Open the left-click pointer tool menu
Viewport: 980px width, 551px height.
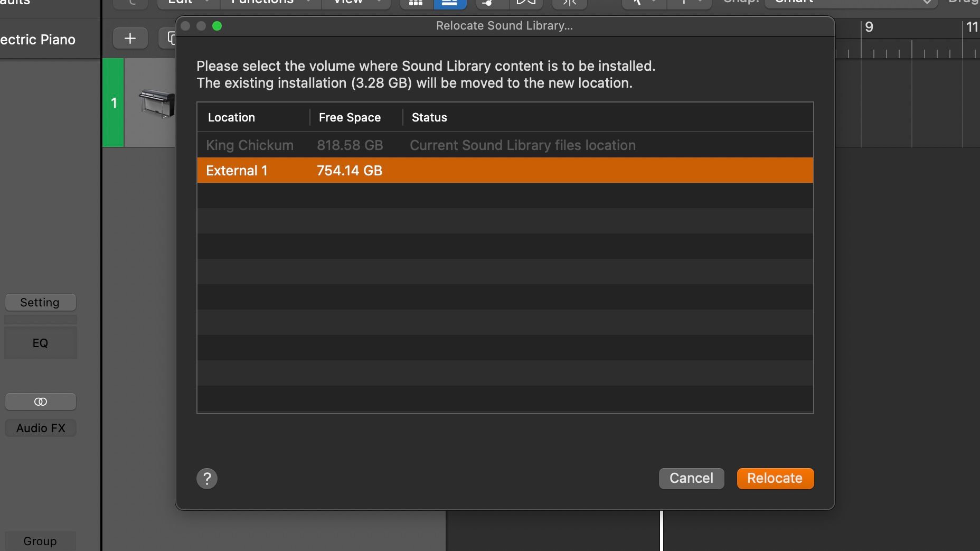click(x=643, y=3)
